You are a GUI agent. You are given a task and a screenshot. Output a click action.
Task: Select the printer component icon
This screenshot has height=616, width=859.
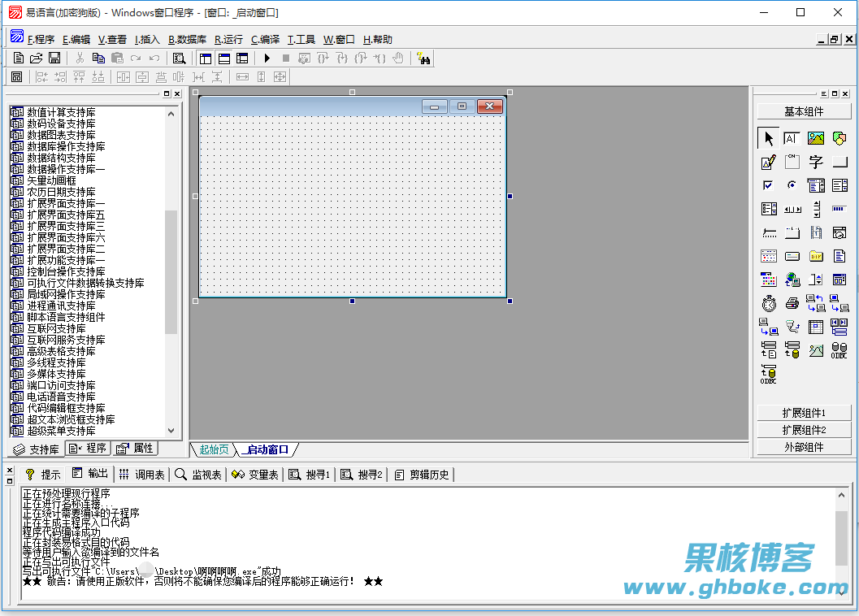[x=792, y=304]
